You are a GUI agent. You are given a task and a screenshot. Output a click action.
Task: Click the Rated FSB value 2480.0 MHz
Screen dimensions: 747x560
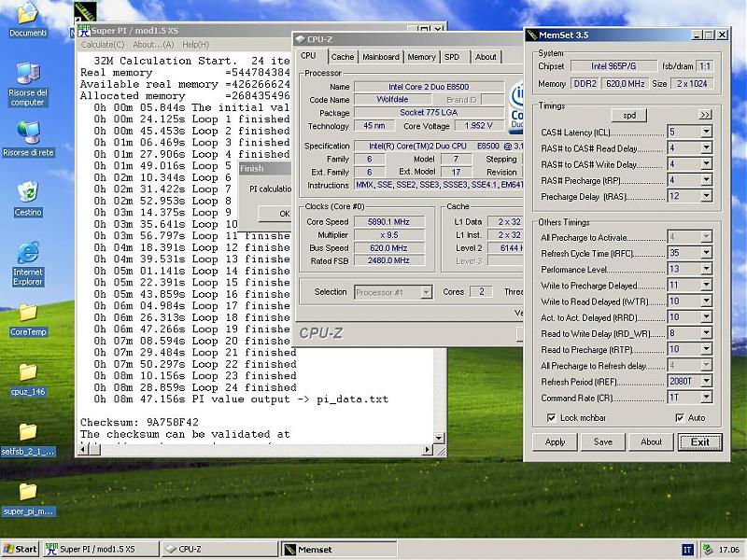pyautogui.click(x=388, y=261)
